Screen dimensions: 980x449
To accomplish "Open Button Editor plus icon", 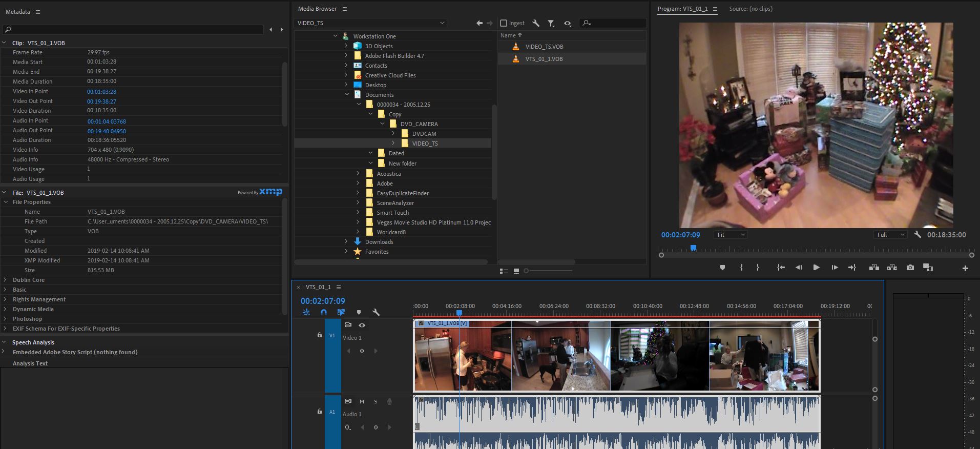I will (x=965, y=268).
